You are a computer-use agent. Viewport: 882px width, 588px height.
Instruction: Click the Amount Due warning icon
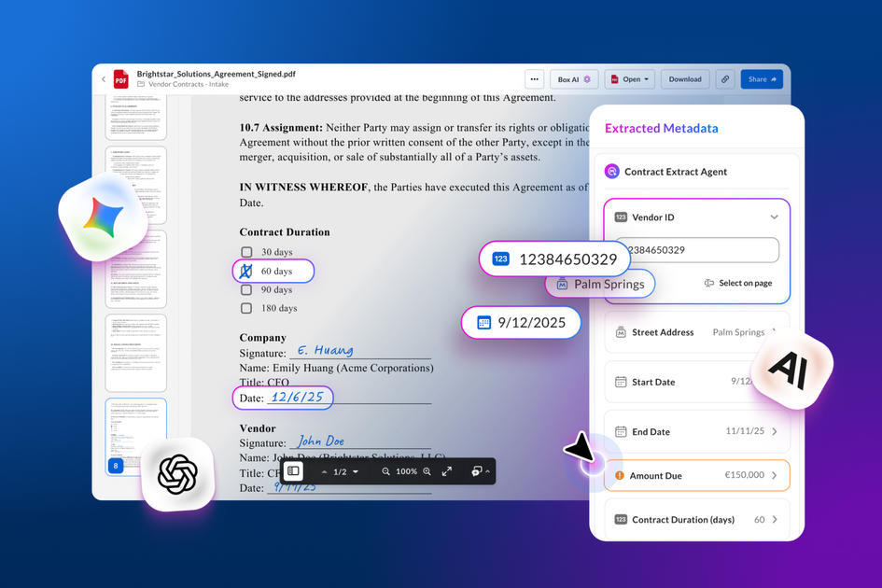[x=620, y=475]
